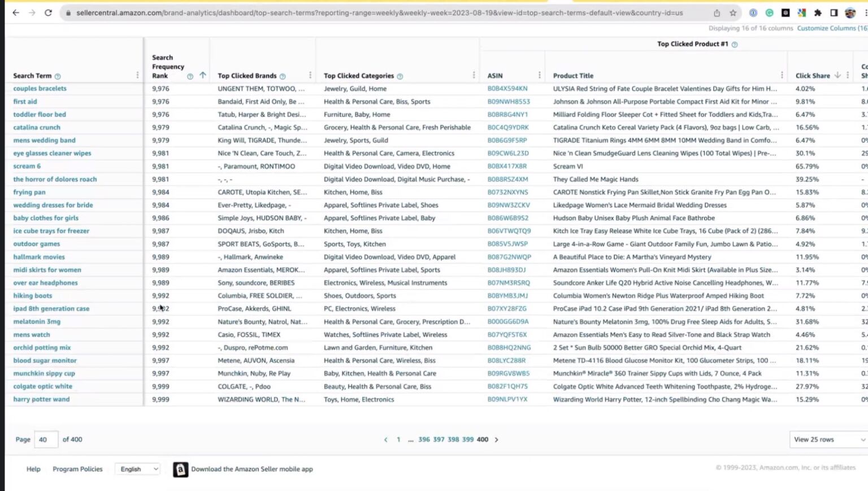Click the page number input field

[46, 440]
